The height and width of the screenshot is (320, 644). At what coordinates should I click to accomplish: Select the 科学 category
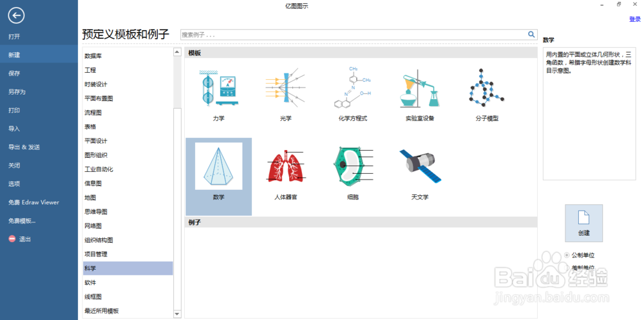[x=128, y=268]
